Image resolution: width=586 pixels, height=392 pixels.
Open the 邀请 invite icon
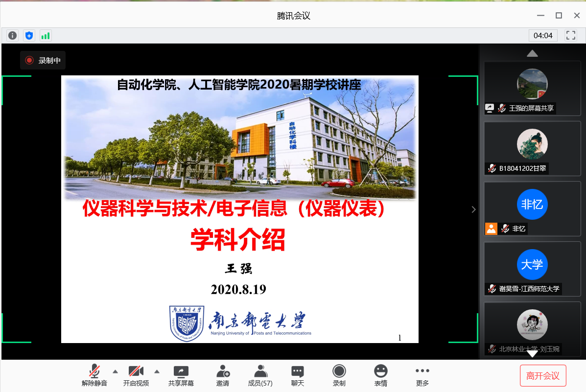223,375
